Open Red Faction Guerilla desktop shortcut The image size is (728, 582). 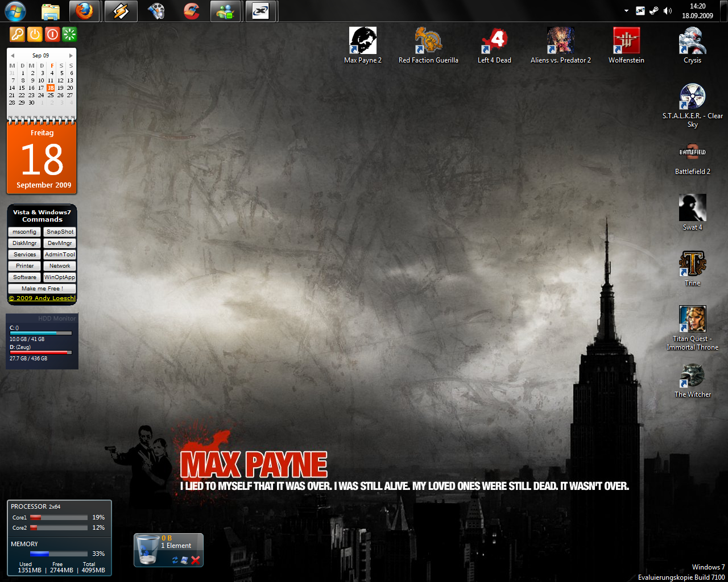point(428,45)
